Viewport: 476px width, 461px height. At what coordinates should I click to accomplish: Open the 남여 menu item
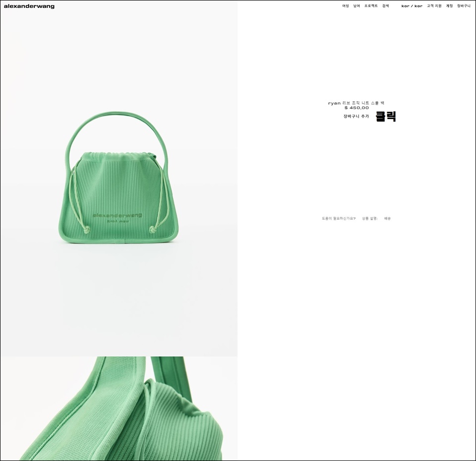(x=357, y=6)
